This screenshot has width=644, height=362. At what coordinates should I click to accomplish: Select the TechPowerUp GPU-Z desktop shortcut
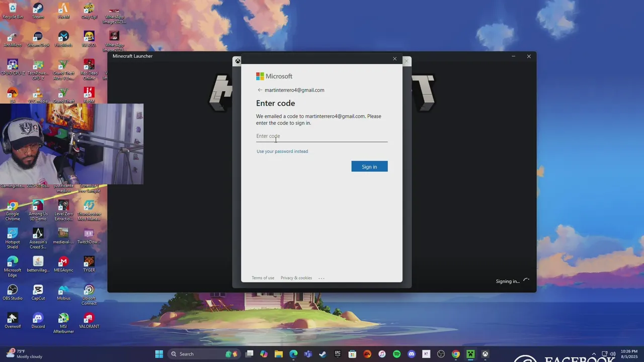click(x=38, y=70)
